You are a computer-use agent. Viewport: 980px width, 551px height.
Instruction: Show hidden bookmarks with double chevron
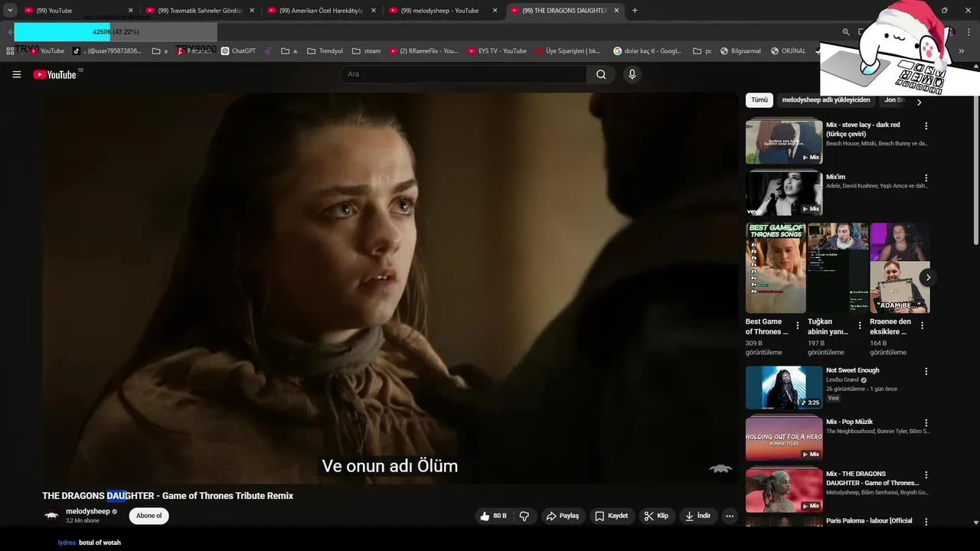pos(962,51)
